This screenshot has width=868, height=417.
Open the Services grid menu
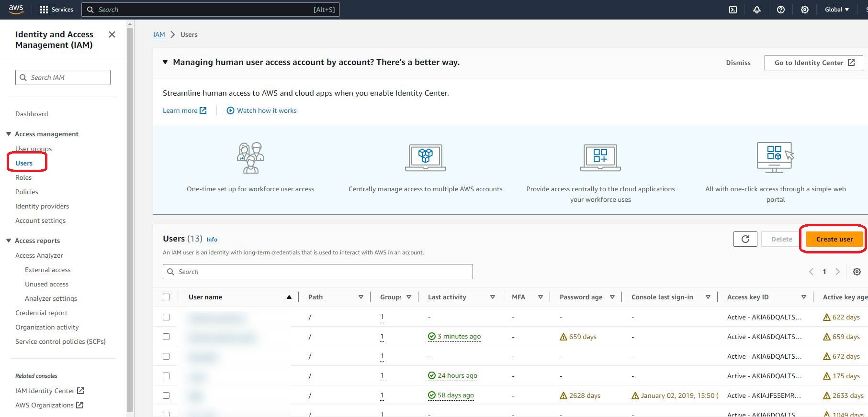pos(56,10)
